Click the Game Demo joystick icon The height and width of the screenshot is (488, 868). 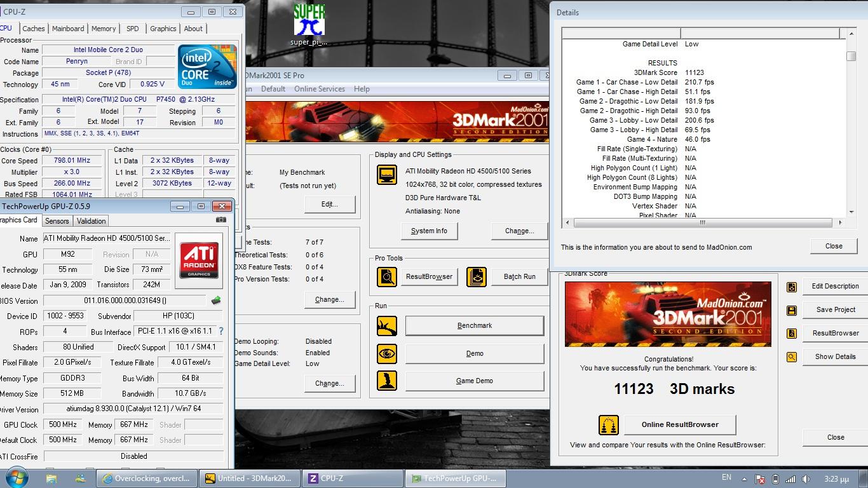[x=387, y=381]
